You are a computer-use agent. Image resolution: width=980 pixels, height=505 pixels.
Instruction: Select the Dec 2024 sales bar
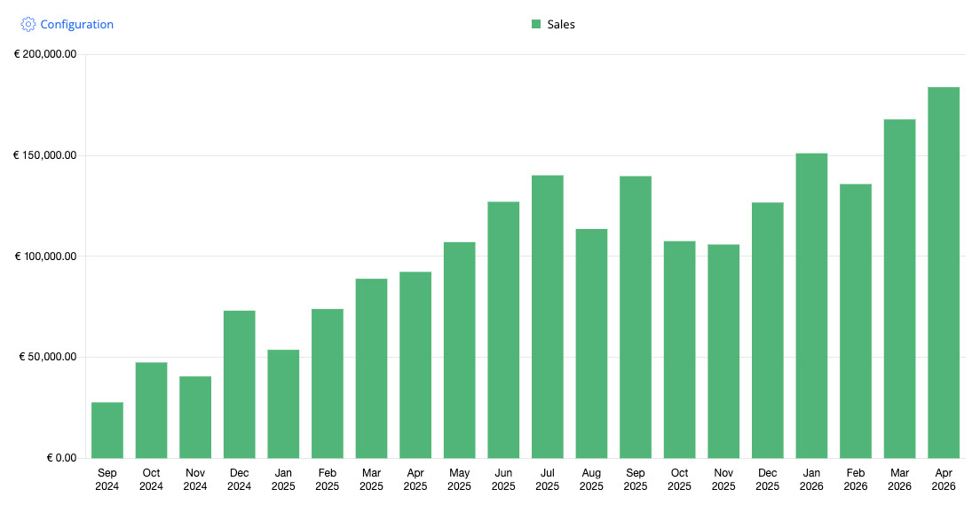(x=240, y=384)
